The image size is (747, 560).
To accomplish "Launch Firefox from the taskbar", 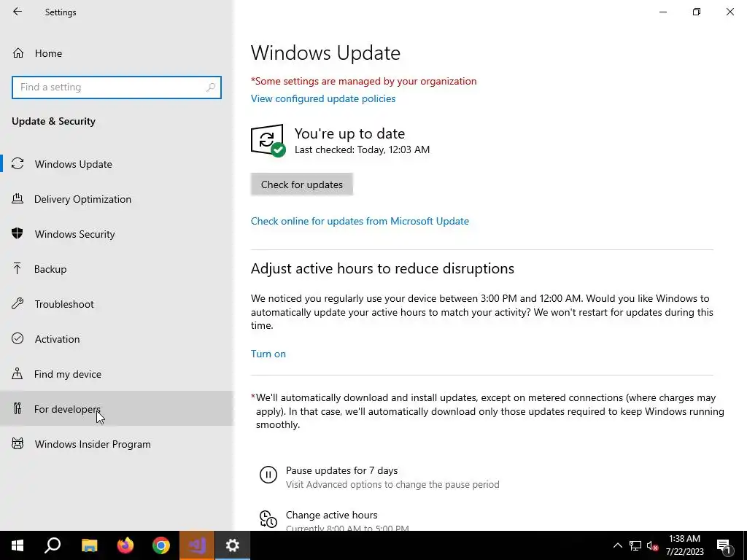I will coord(125,545).
